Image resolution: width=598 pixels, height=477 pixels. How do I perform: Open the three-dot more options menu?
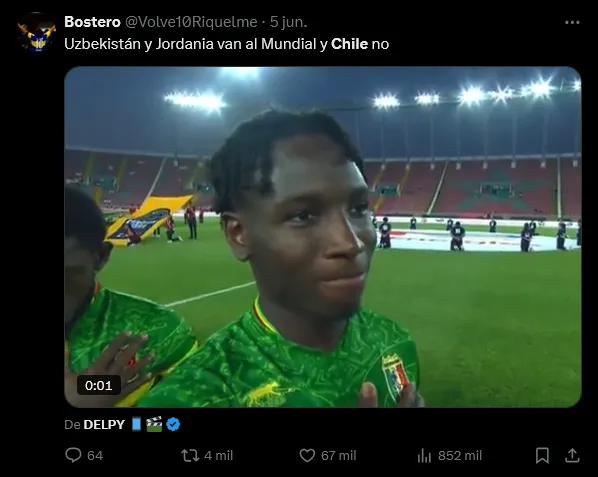pos(572,22)
